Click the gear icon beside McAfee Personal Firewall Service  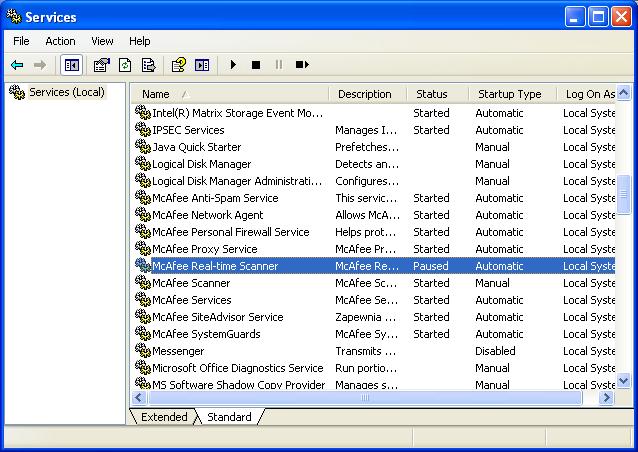click(143, 232)
